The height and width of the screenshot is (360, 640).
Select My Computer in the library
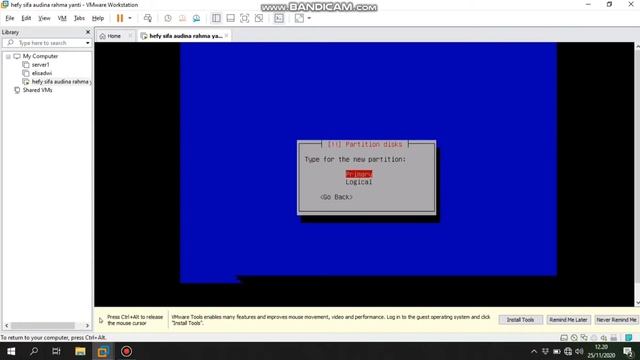click(40, 56)
